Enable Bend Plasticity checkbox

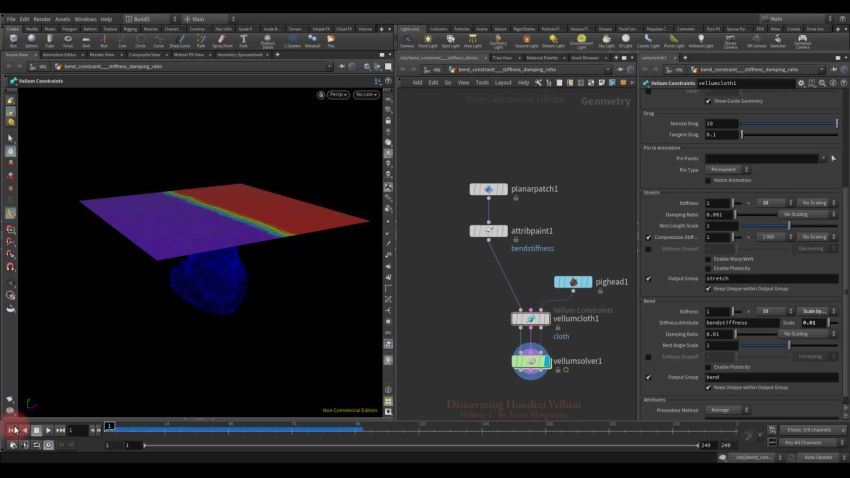[708, 367]
